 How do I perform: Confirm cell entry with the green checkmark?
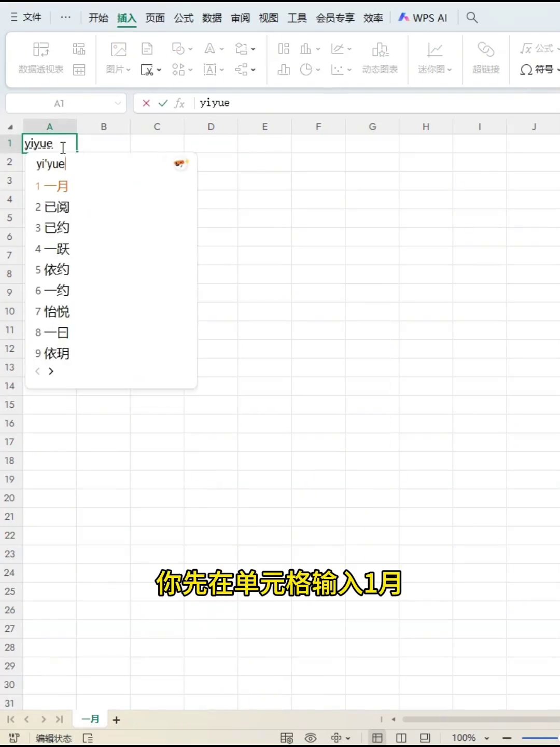[x=163, y=103]
